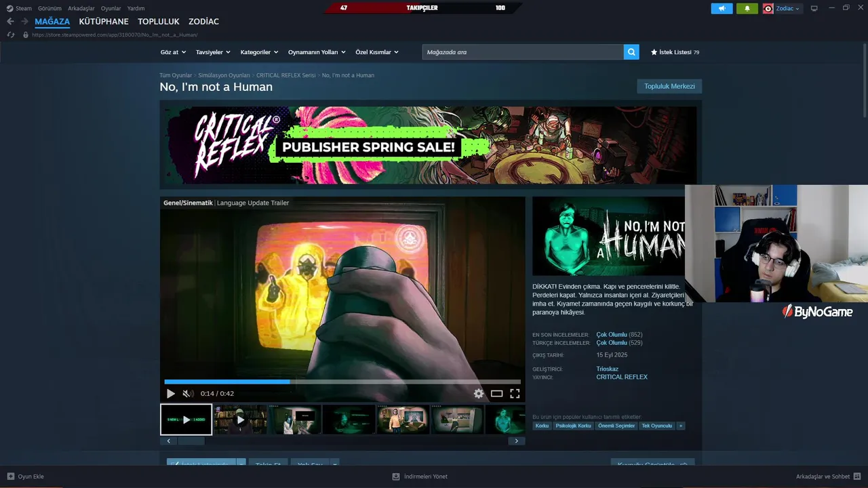Click the Önemli Seçimler tag
Image resolution: width=868 pixels, height=488 pixels.
tap(616, 426)
